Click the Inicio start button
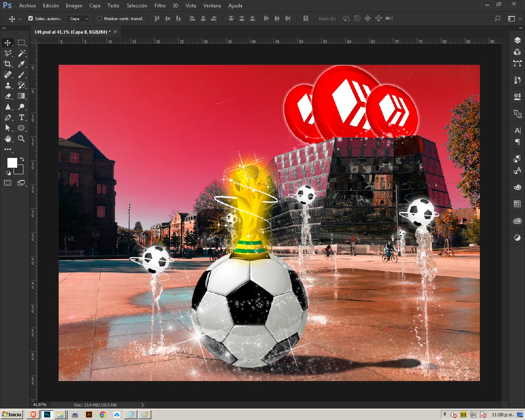This screenshot has width=525, height=420. (11, 414)
